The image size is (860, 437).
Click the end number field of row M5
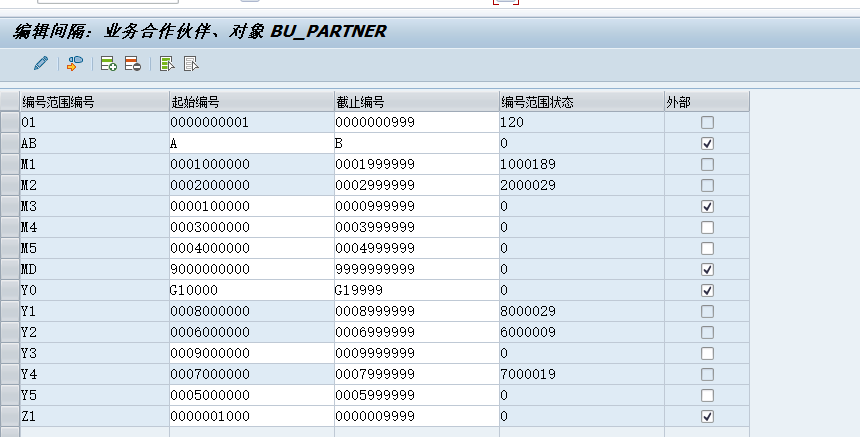point(416,249)
